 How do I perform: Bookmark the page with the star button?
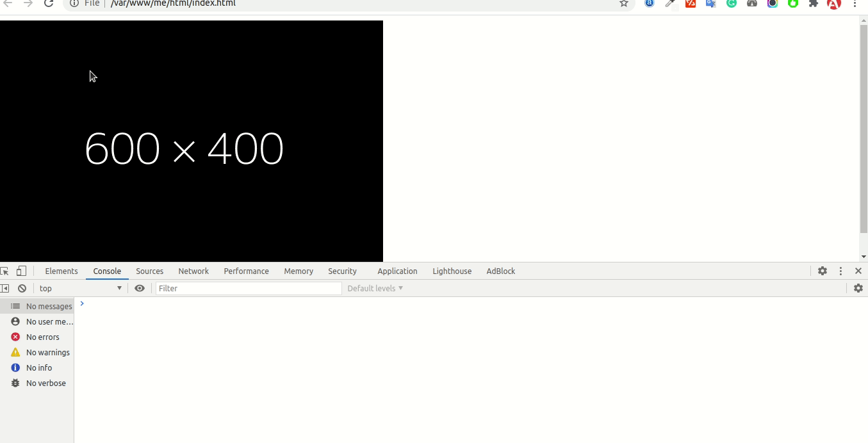pos(623,4)
